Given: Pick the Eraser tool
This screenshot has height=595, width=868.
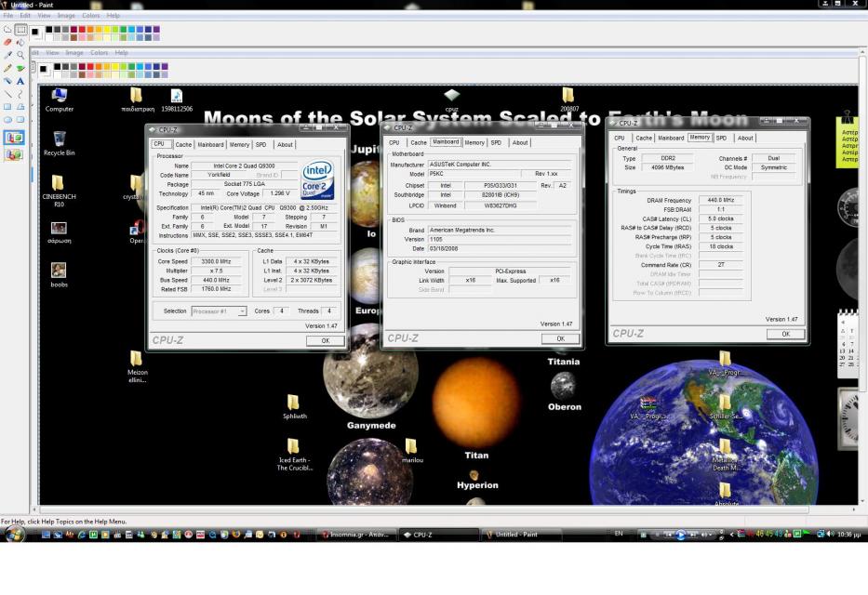Looking at the screenshot, I should [x=7, y=42].
